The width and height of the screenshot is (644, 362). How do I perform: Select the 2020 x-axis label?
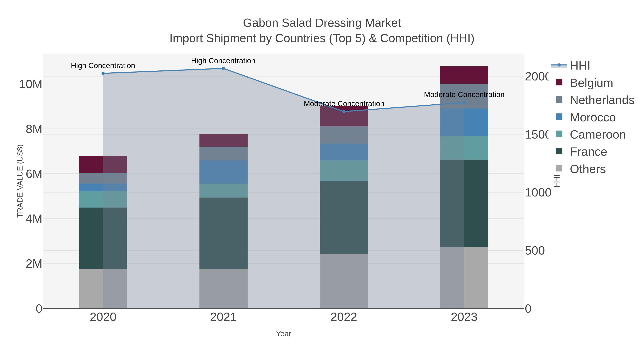point(103,317)
